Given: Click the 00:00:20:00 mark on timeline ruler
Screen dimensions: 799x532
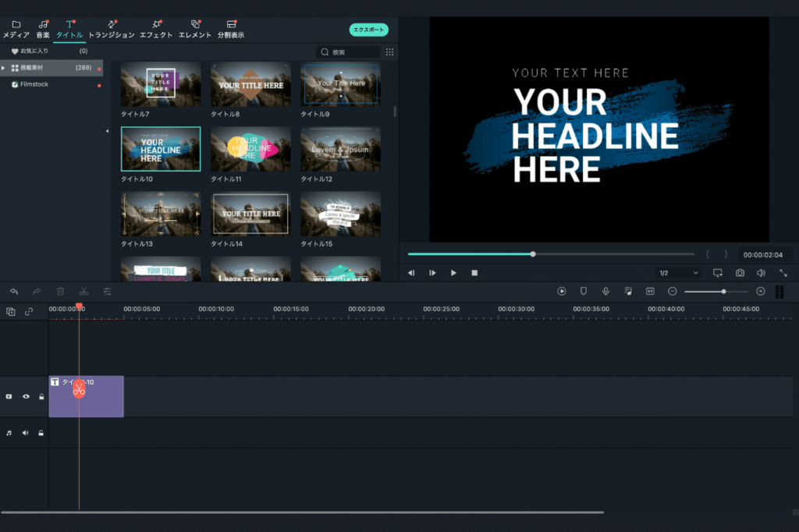Looking at the screenshot, I should click(367, 309).
